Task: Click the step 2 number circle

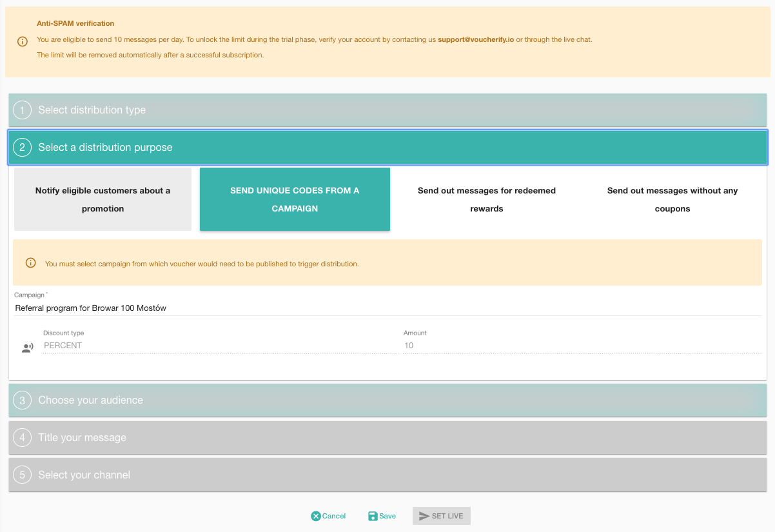Action: coord(23,148)
